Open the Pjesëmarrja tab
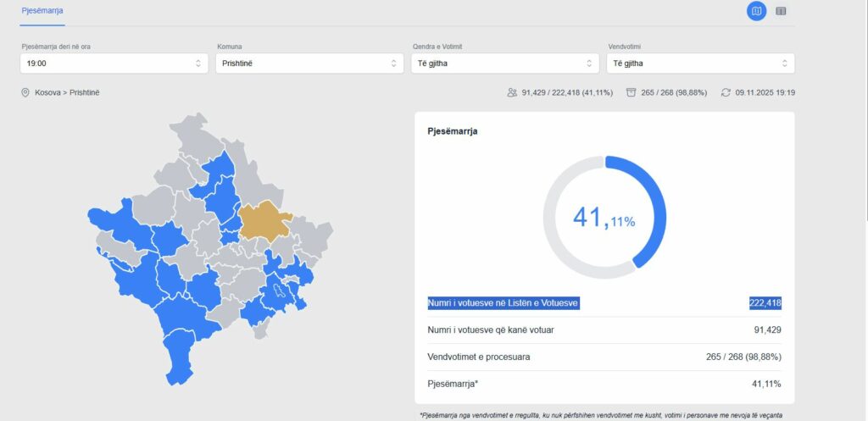The height and width of the screenshot is (421, 868). coord(42,10)
